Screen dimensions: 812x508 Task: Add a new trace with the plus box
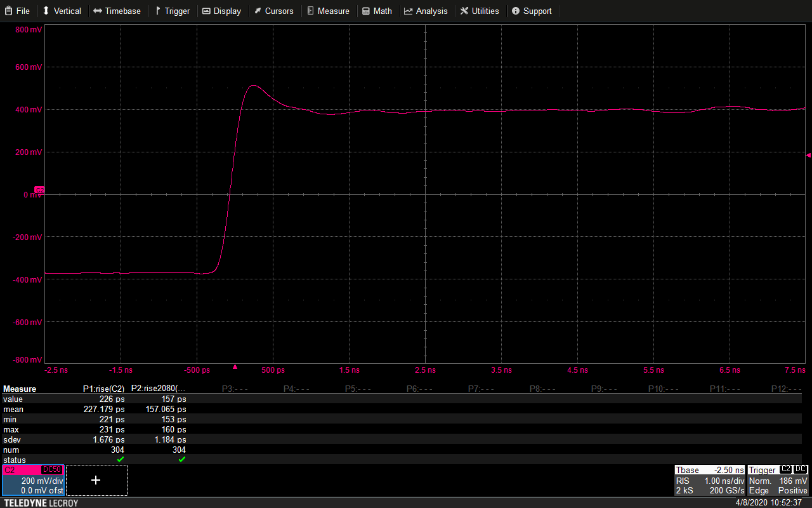(x=96, y=480)
